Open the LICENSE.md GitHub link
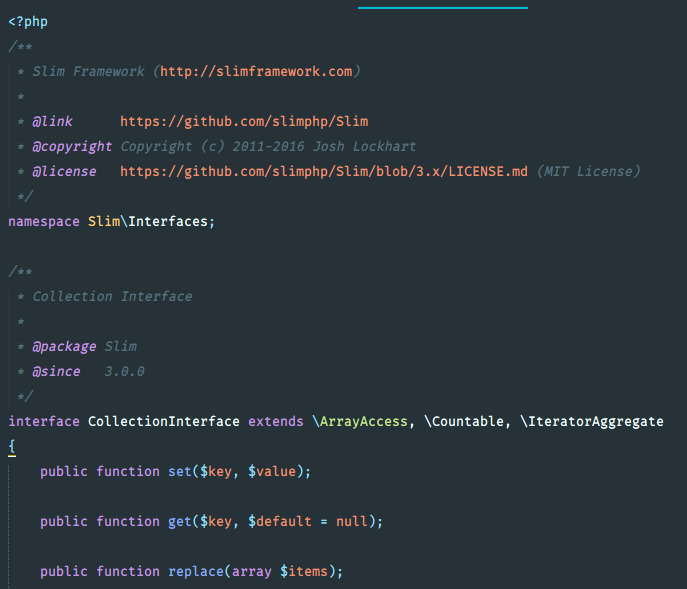Viewport: 687px width, 589px height. 324,171
